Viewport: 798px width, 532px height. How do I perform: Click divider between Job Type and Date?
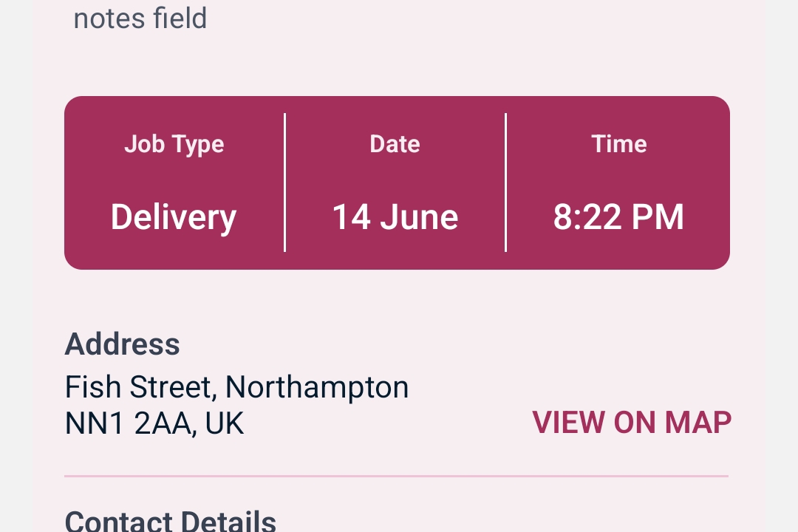point(285,183)
